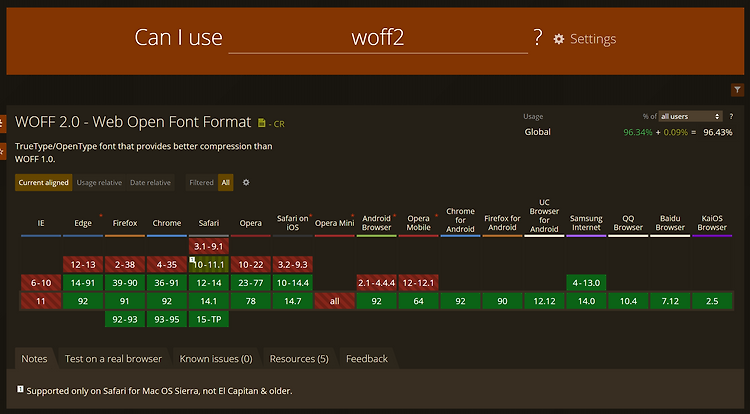Click Chrome for Android column header
750x414 pixels.
tap(460, 220)
